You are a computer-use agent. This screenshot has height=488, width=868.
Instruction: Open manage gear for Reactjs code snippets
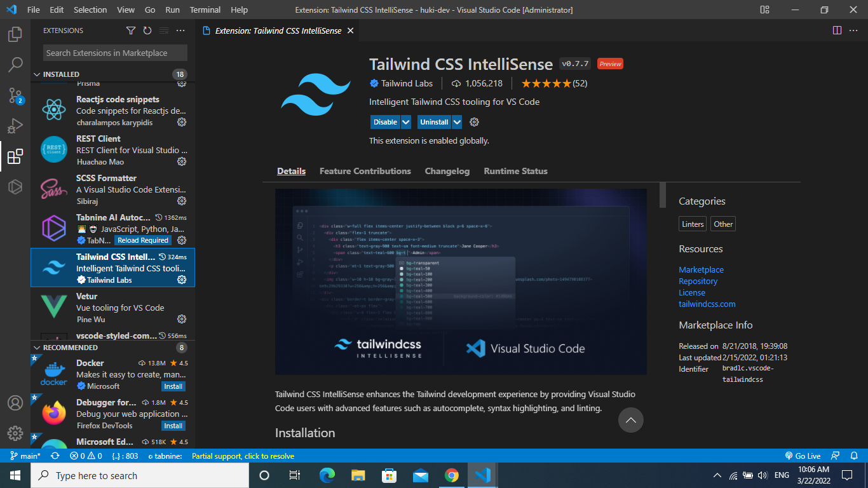click(182, 122)
